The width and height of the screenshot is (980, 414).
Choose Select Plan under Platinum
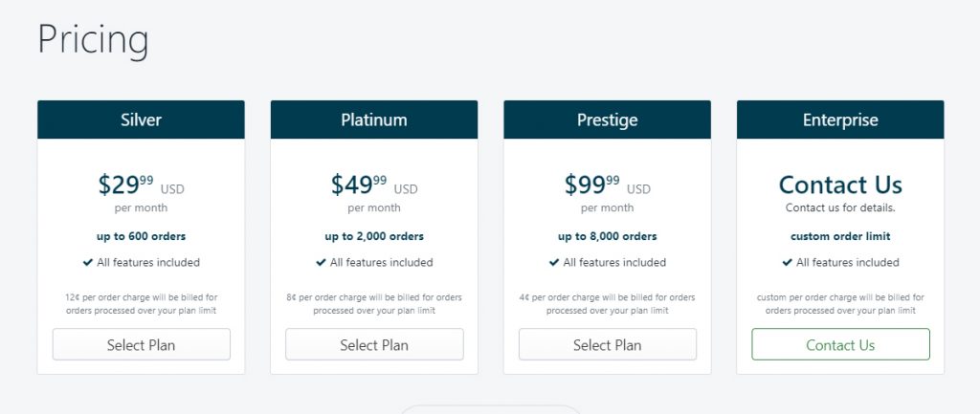tap(374, 345)
